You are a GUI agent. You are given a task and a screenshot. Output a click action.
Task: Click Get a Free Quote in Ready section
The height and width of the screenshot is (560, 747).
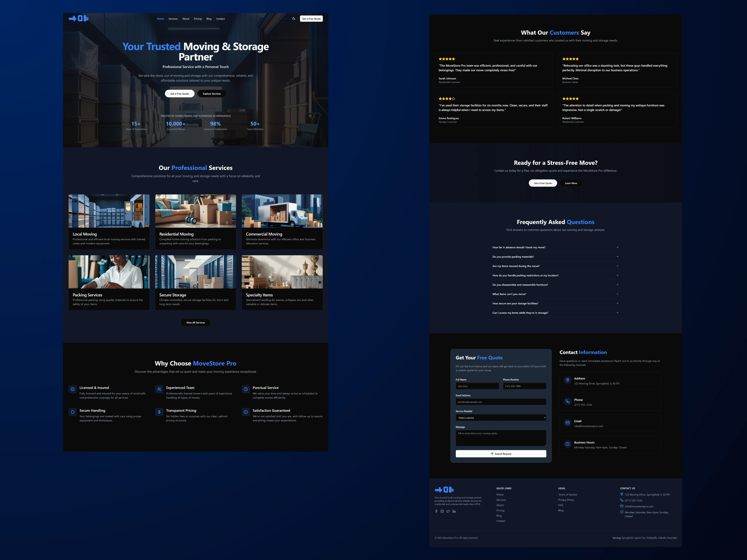(543, 183)
